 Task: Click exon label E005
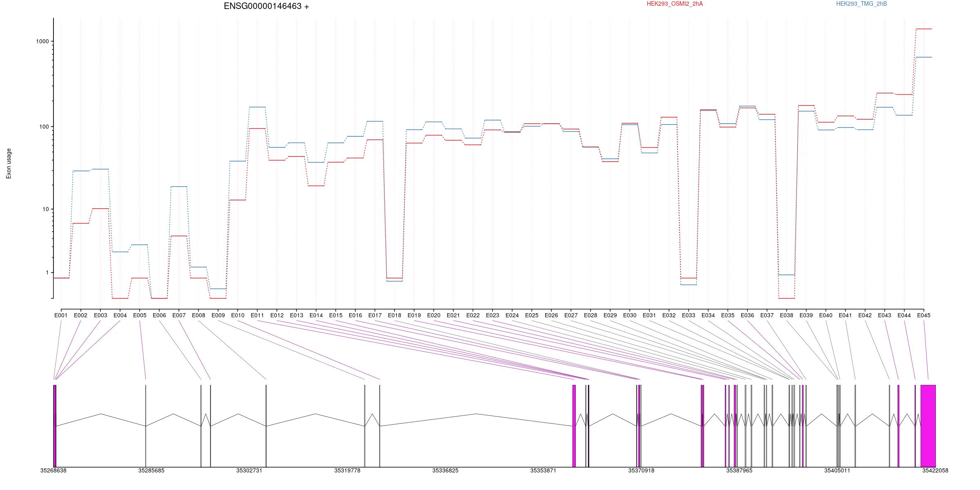(x=140, y=315)
